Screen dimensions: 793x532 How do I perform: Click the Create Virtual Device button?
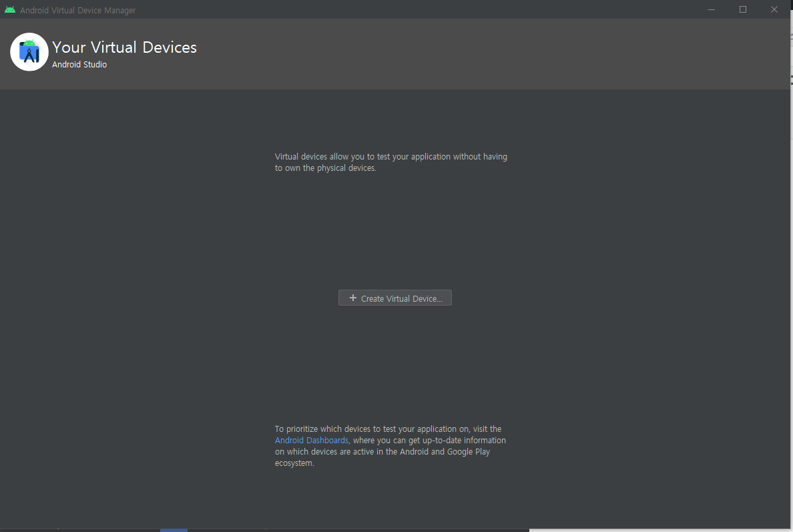tap(395, 298)
